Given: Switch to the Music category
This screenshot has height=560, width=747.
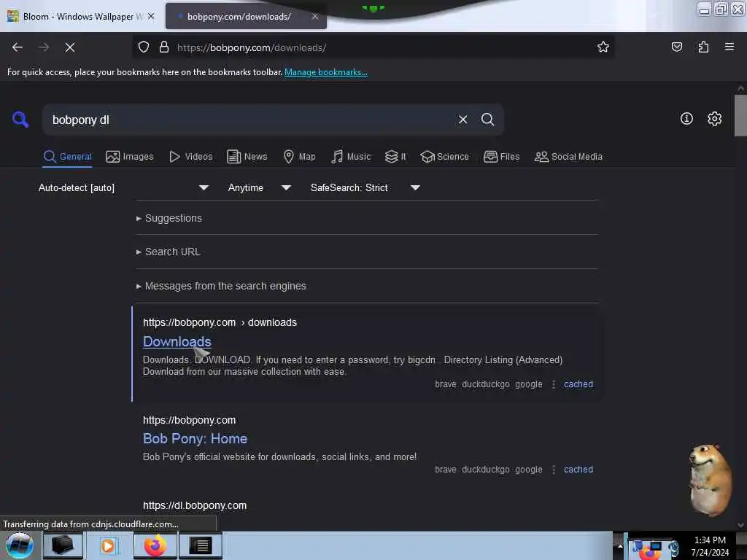Looking at the screenshot, I should [351, 157].
